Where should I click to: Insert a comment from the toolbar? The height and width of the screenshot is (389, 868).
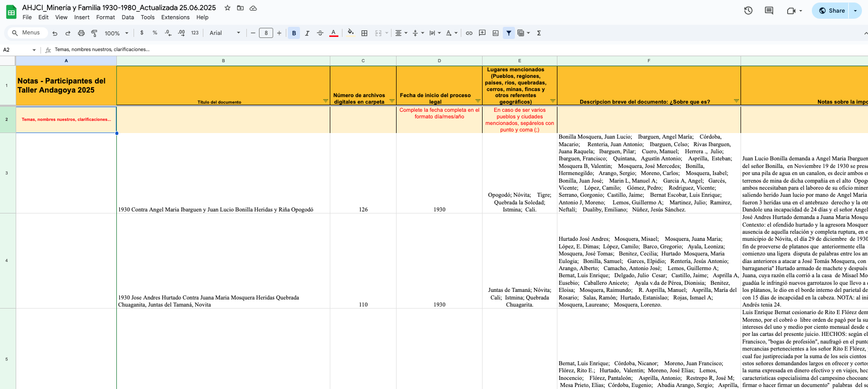[x=483, y=33]
